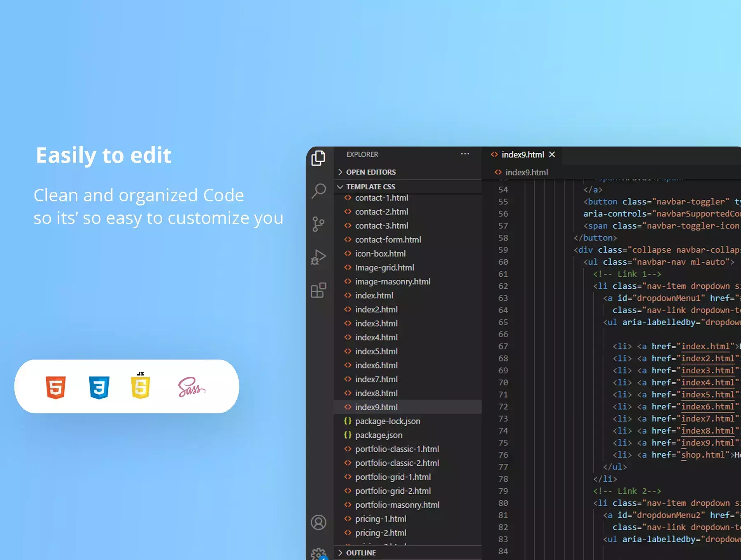This screenshot has height=560, width=741.
Task: Click the EXPLORER panel title
Action: coord(362,154)
